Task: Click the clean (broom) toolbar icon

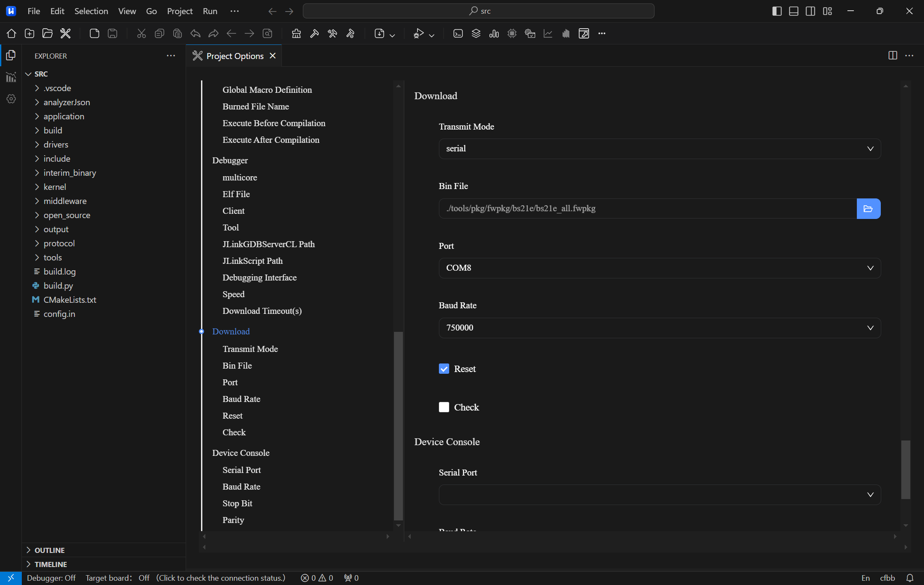Action: [x=296, y=33]
